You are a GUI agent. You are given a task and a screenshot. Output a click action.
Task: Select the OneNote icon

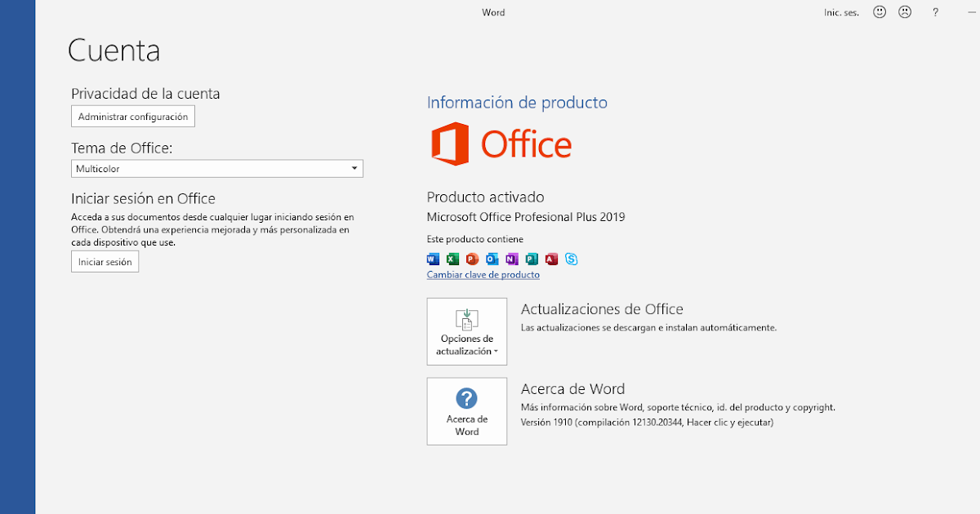point(512,259)
